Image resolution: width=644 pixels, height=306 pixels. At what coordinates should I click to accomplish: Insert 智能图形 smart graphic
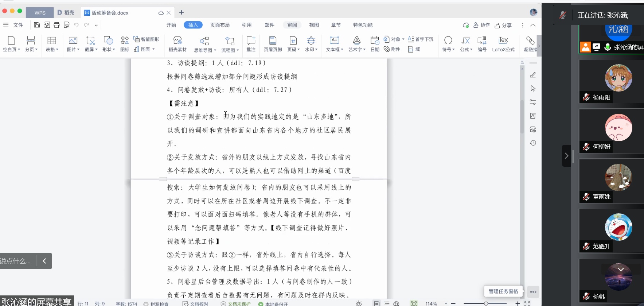coord(147,39)
